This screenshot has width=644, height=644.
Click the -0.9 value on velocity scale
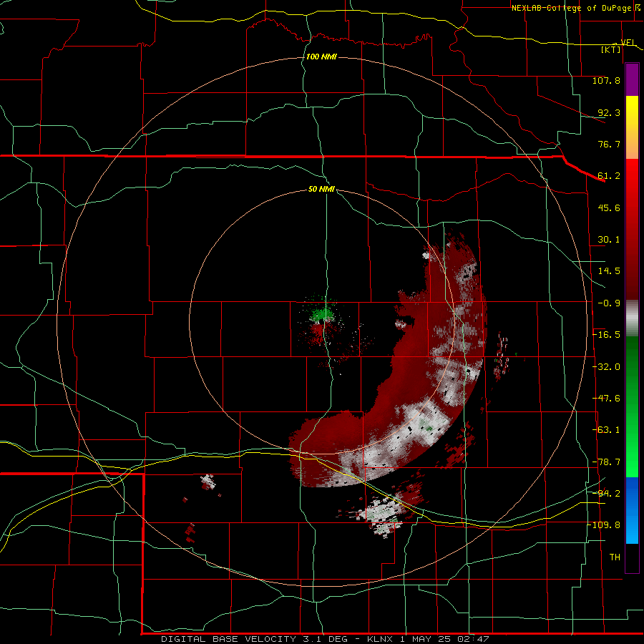tap(609, 303)
